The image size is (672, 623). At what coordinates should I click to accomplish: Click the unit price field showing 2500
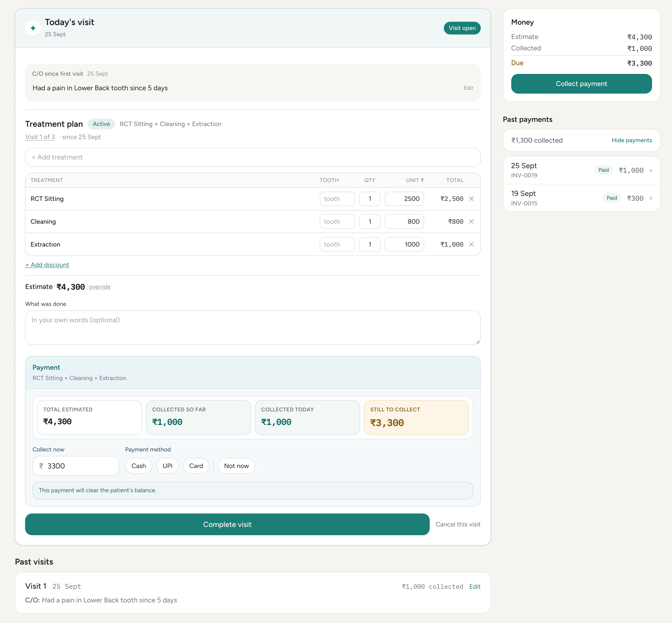click(404, 199)
